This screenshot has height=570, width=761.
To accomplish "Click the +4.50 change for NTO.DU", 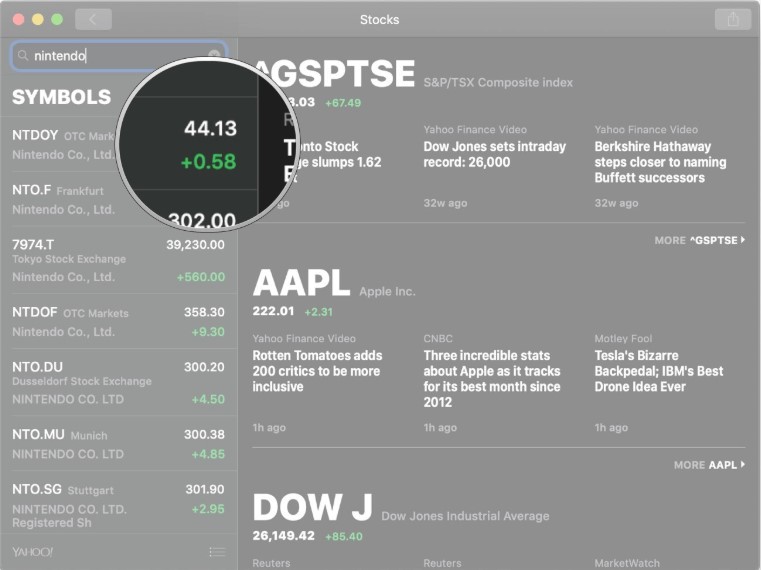I will [x=208, y=399].
